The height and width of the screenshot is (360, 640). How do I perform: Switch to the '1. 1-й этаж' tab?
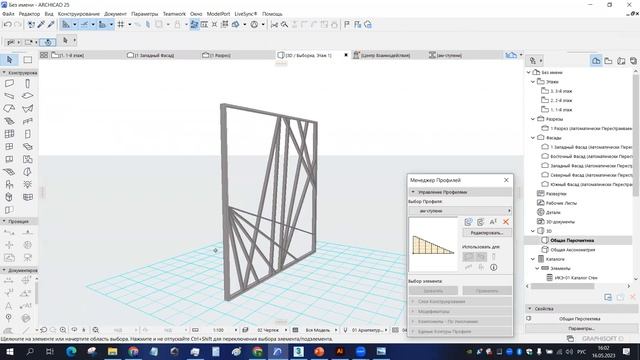[68, 55]
